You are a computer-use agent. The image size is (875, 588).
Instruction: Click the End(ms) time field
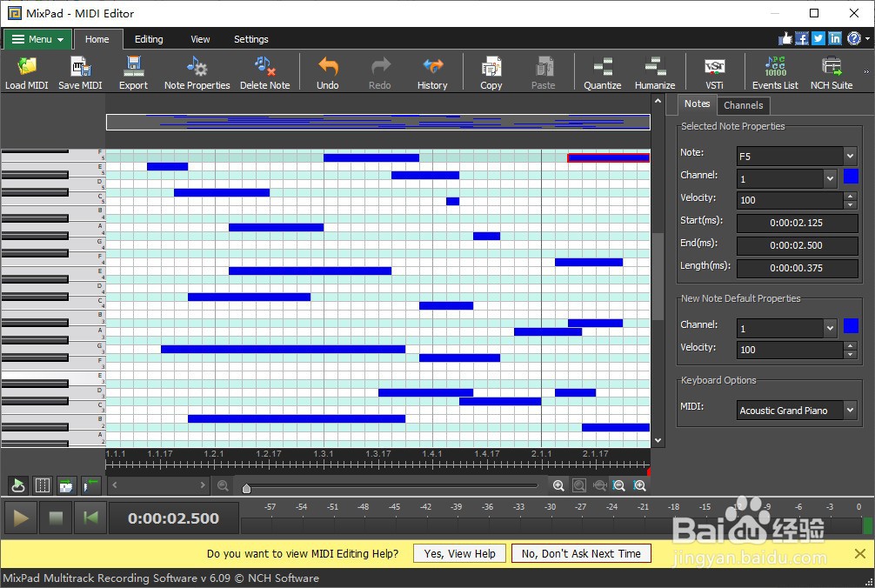click(797, 245)
